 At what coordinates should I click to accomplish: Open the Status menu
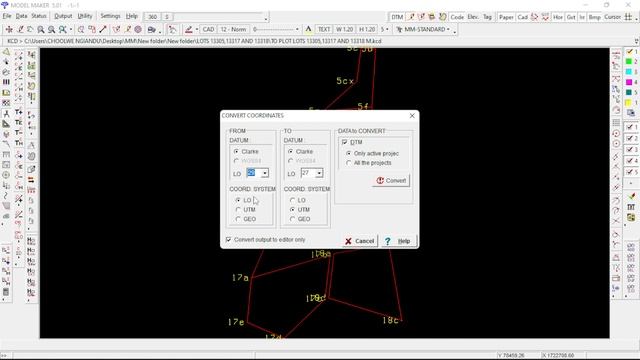(x=39, y=16)
